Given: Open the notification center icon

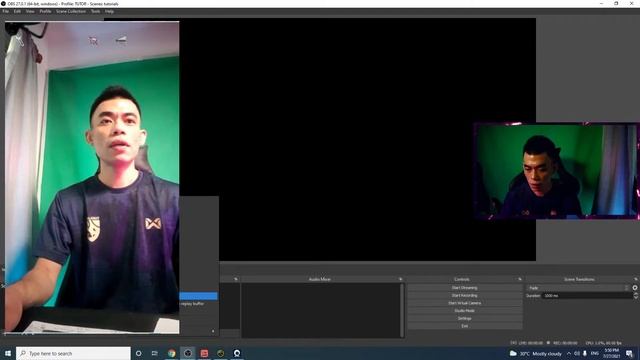Looking at the screenshot, I should (x=629, y=353).
